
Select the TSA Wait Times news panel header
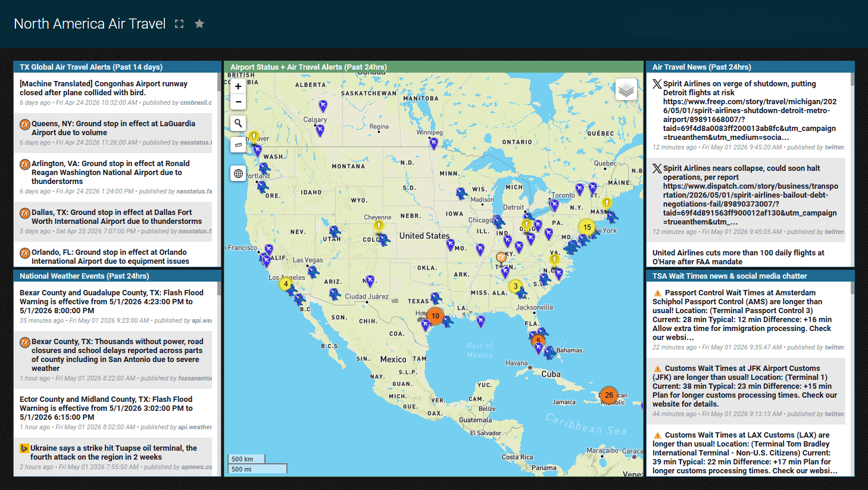click(x=750, y=276)
